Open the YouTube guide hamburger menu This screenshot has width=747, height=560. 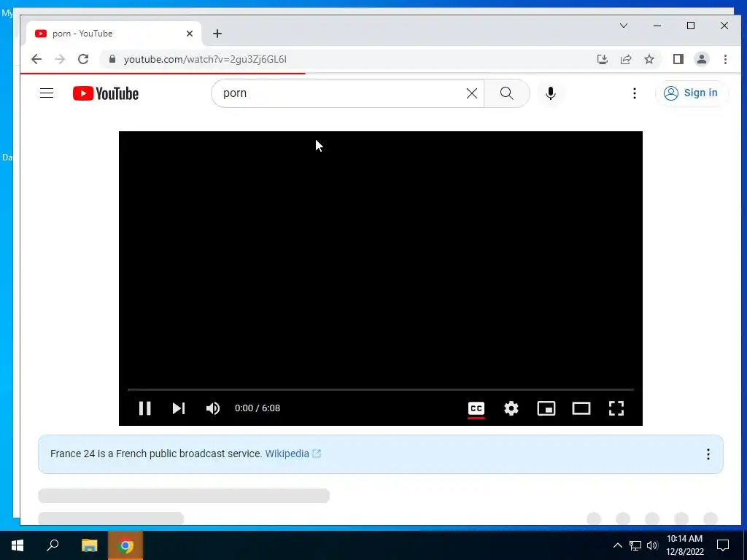click(47, 93)
